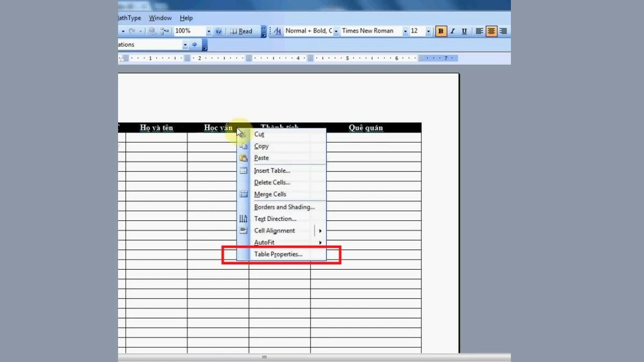Viewport: 644px width, 362px height.
Task: Choose Table Properties from context menu
Action: 278,254
